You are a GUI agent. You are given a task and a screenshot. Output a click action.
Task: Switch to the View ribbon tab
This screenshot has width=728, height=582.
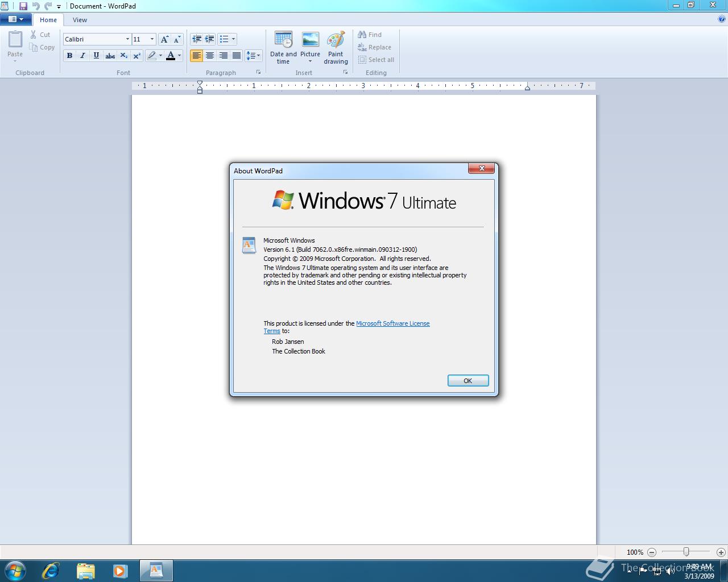(x=80, y=20)
